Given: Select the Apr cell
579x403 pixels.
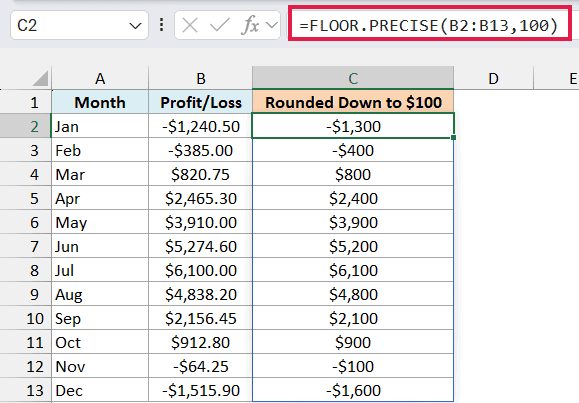Looking at the screenshot, I should pos(100,198).
